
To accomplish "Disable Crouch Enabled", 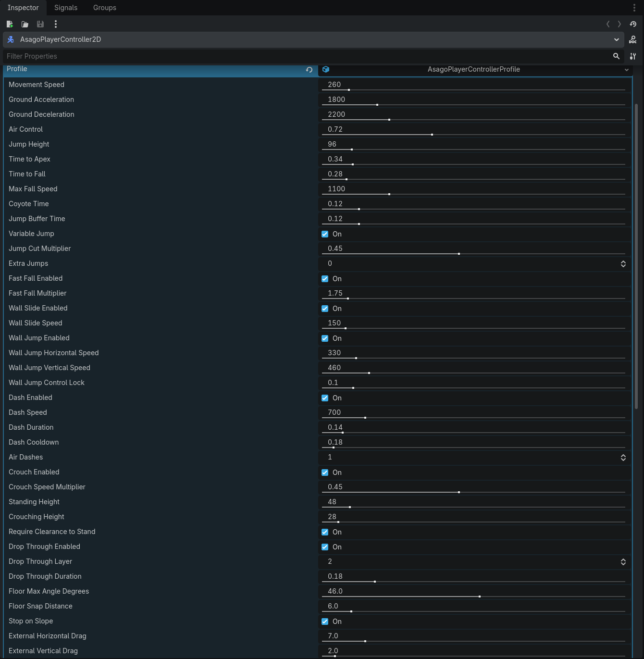I will 325,472.
